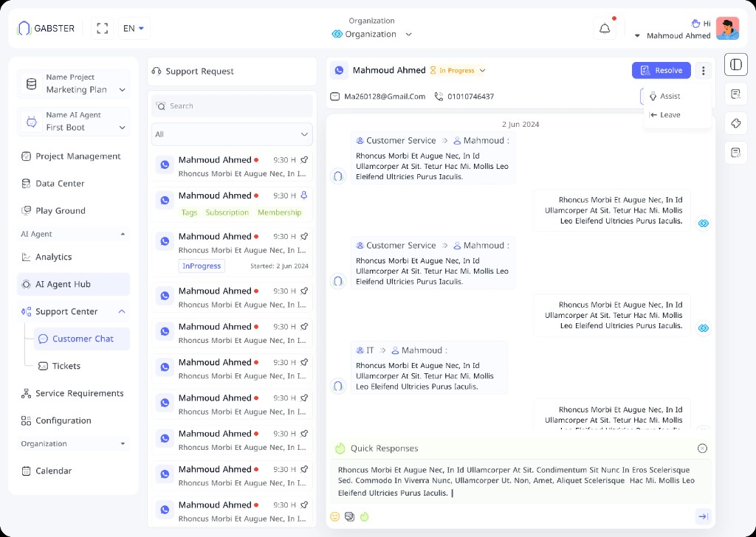756x537 pixels.
Task: Click the robot icon for Name AI Agent
Action: pyautogui.click(x=31, y=122)
